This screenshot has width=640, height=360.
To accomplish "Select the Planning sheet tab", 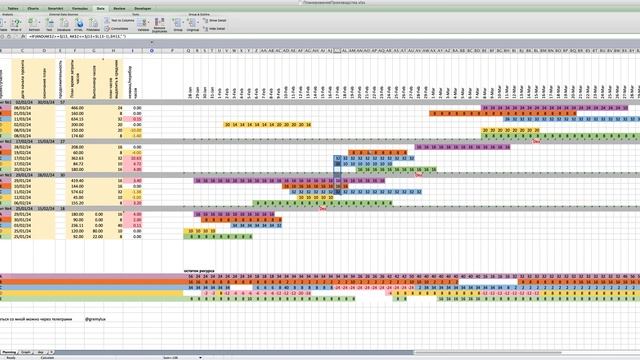I will [x=9, y=352].
